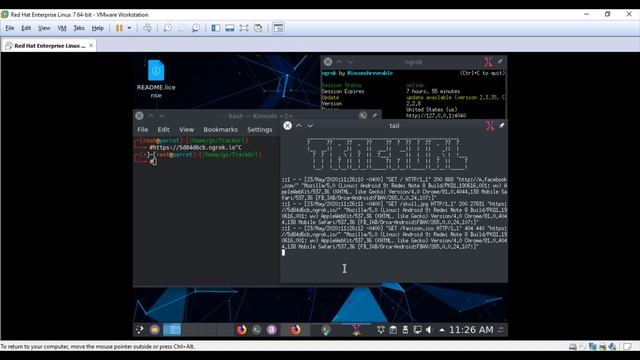The image size is (640, 360).
Task: Revert VM to previous snapshot
Action: point(182,28)
